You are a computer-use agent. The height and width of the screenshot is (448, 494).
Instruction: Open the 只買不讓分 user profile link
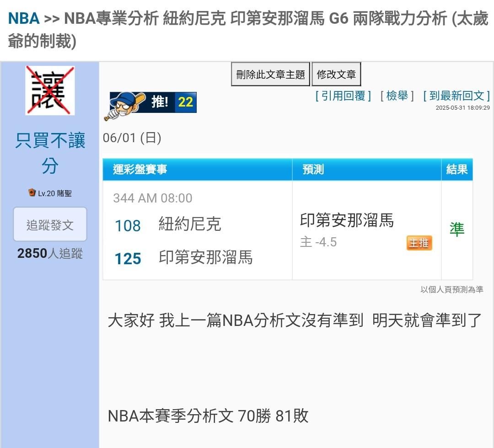[x=50, y=153]
